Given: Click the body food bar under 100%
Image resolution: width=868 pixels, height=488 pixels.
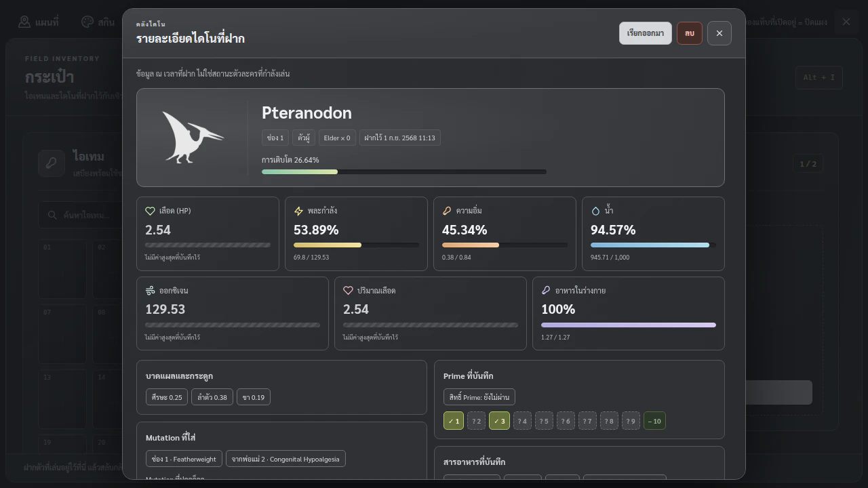Looking at the screenshot, I should [629, 325].
